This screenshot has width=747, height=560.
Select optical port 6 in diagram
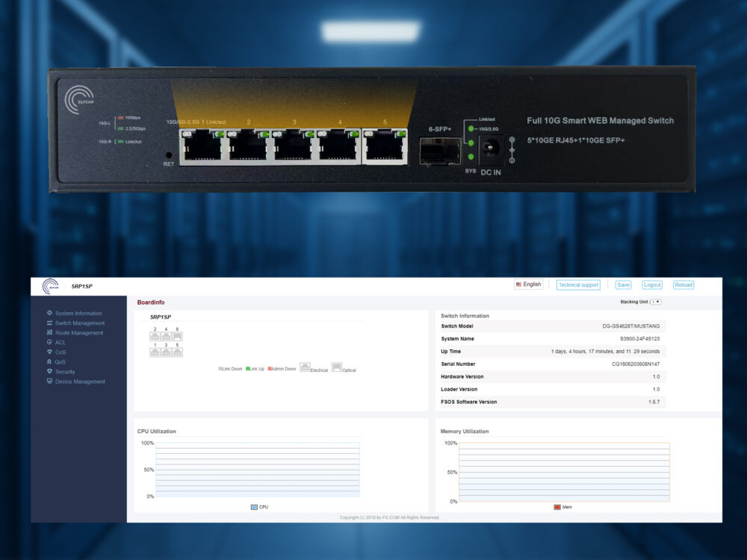pos(177,336)
